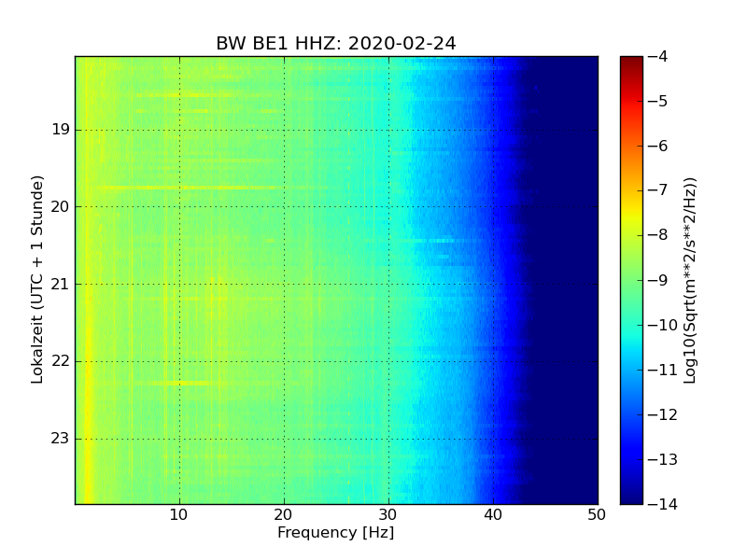This screenshot has width=747, height=560.
Task: Click the colorbar tick label −5
Action: [x=658, y=102]
